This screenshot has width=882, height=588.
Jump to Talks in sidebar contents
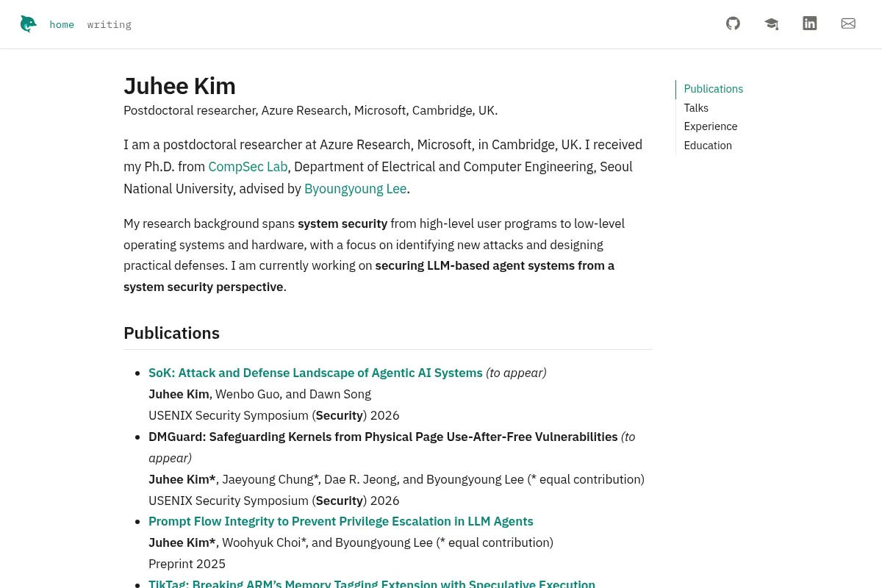pyautogui.click(x=696, y=108)
